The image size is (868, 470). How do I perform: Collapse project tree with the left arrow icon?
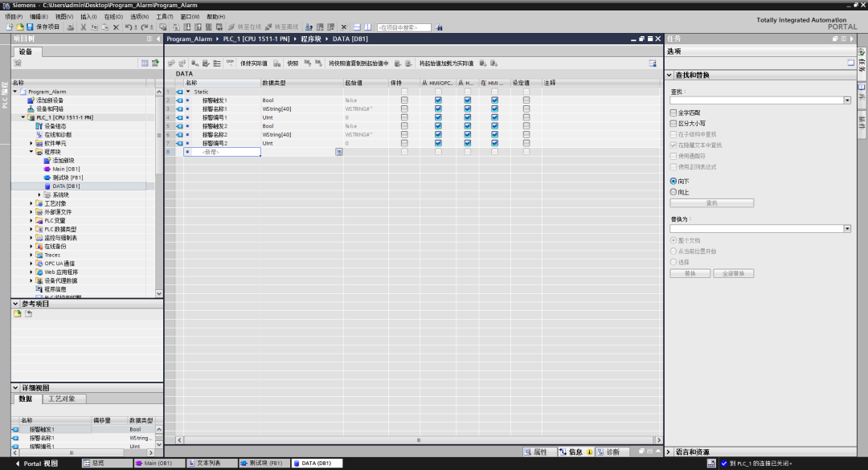pos(158,39)
